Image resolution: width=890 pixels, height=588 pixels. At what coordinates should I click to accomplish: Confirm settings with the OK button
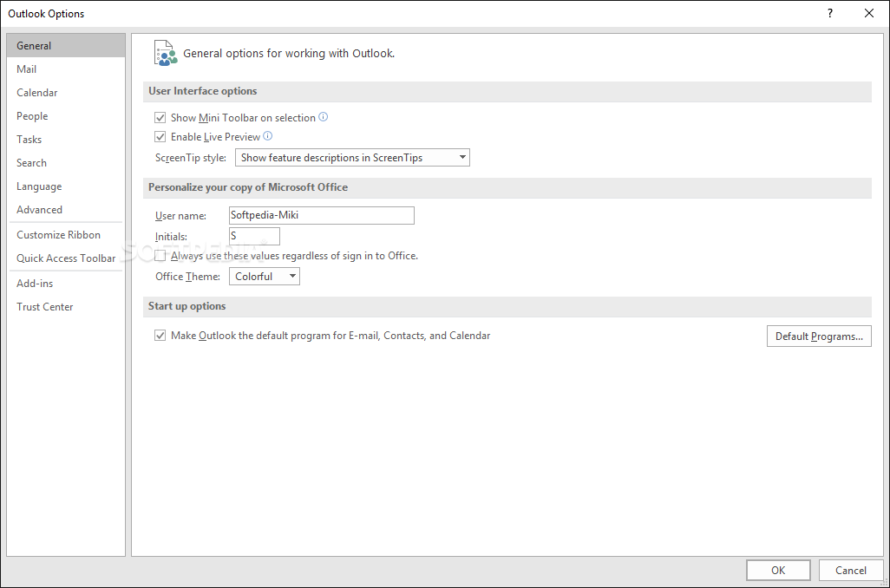click(x=778, y=571)
